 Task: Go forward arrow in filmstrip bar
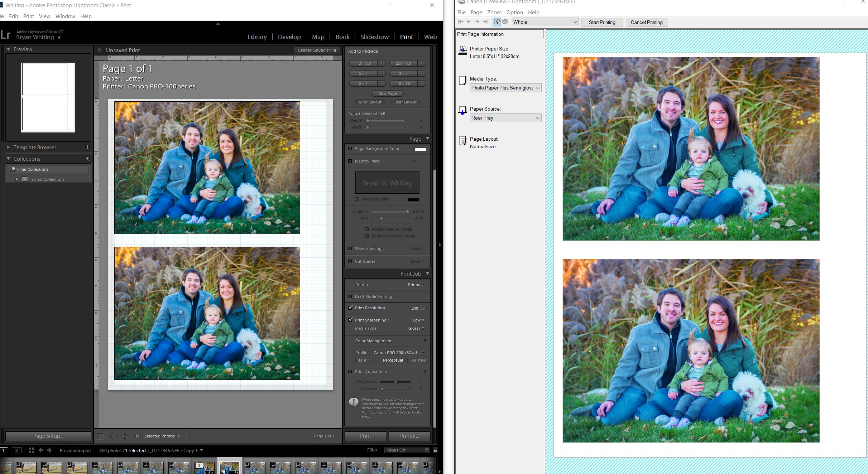[49, 450]
